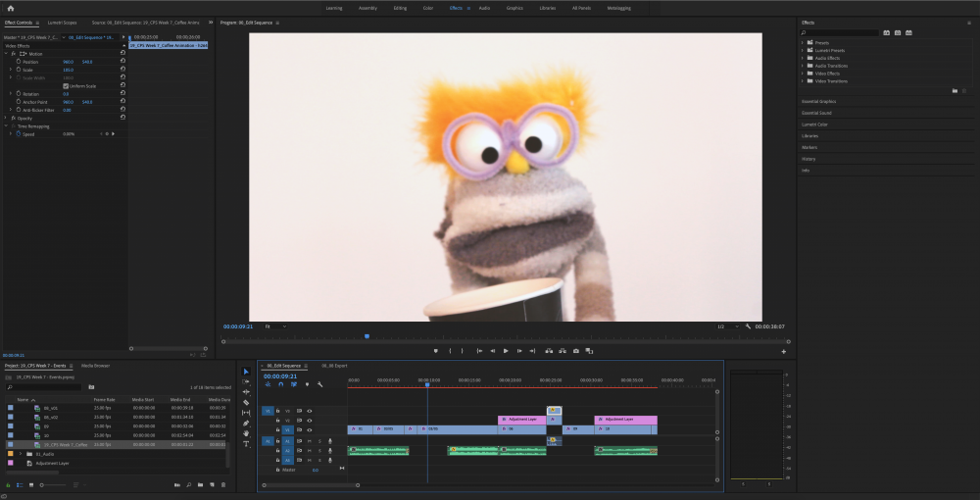Select the Razor tool
Viewport: 980px width, 500px height.
246,403
